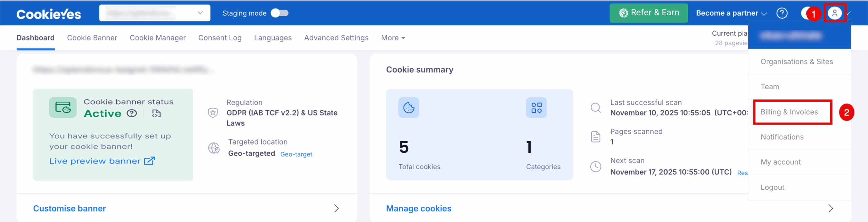Select Billing & Invoices menu item
Image resolution: width=868 pixels, height=222 pixels.
(x=789, y=112)
